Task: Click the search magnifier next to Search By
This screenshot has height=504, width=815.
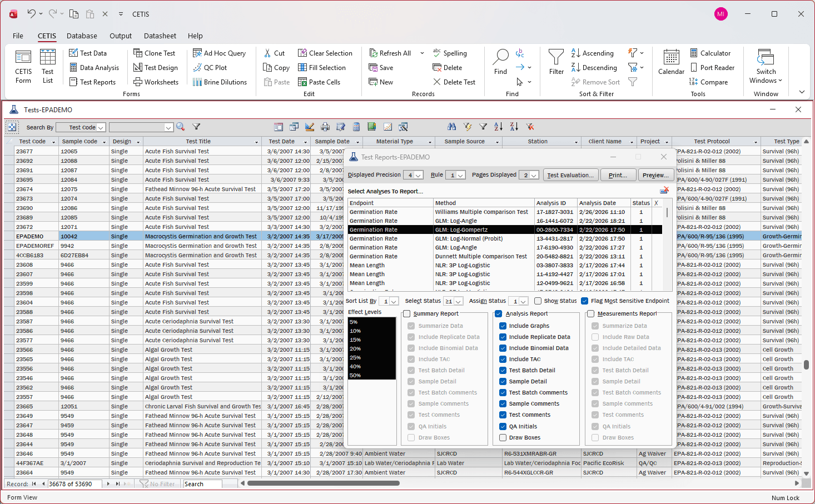Action: tap(180, 127)
